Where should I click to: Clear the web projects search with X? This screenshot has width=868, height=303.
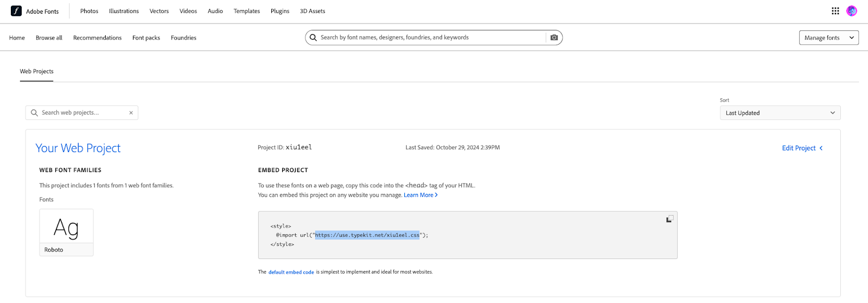(131, 113)
